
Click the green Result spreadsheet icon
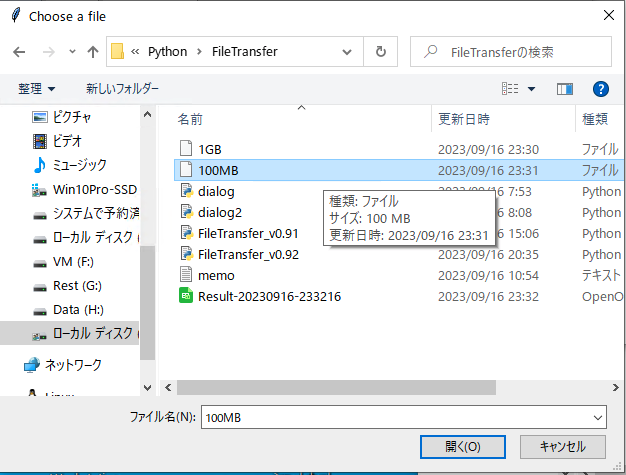(186, 295)
